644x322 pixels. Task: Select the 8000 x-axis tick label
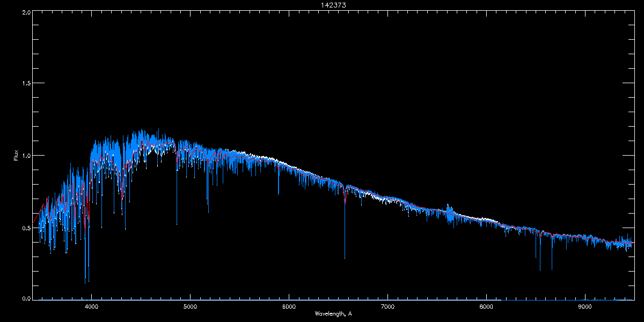point(486,307)
